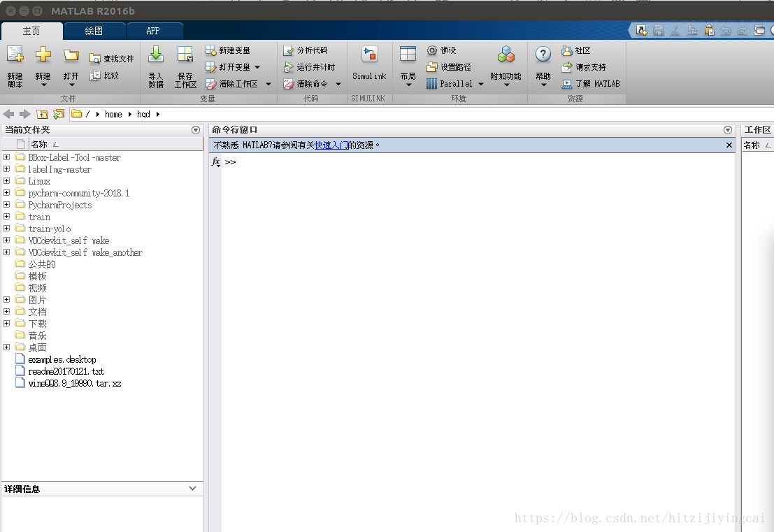Open dropdown under New (新建) button
This screenshot has height=532, width=774.
coord(43,85)
